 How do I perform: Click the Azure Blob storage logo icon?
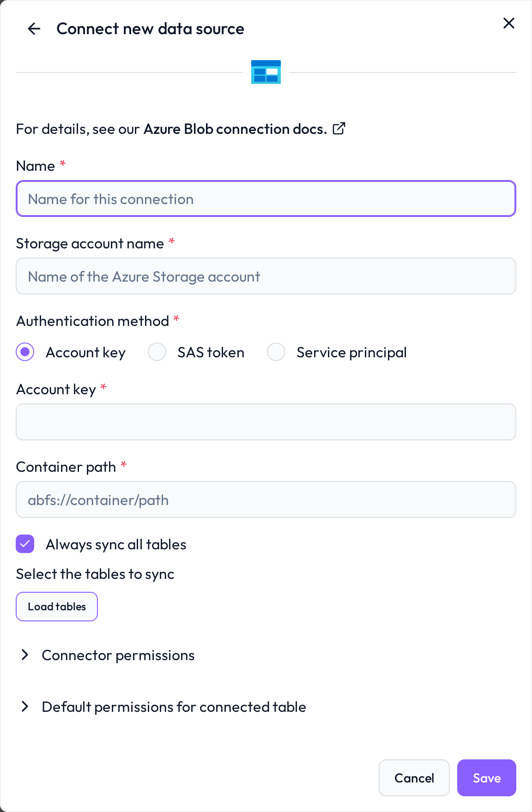pyautogui.click(x=266, y=72)
